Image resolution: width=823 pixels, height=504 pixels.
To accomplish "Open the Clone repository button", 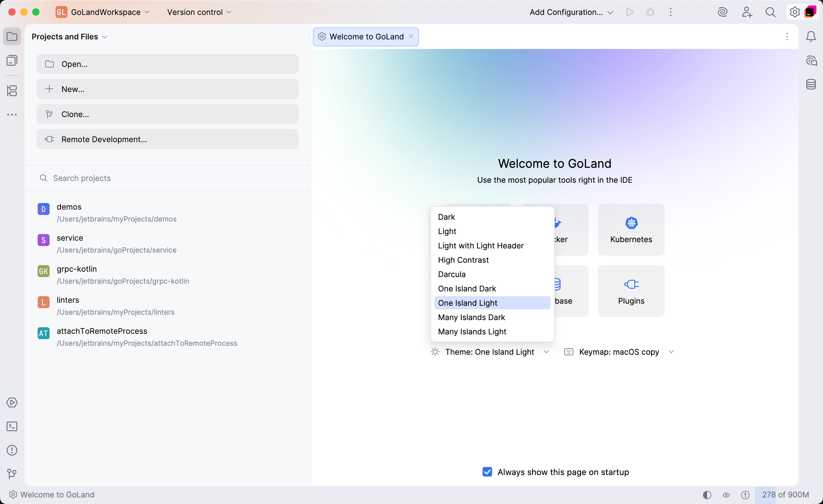I will pyautogui.click(x=167, y=114).
